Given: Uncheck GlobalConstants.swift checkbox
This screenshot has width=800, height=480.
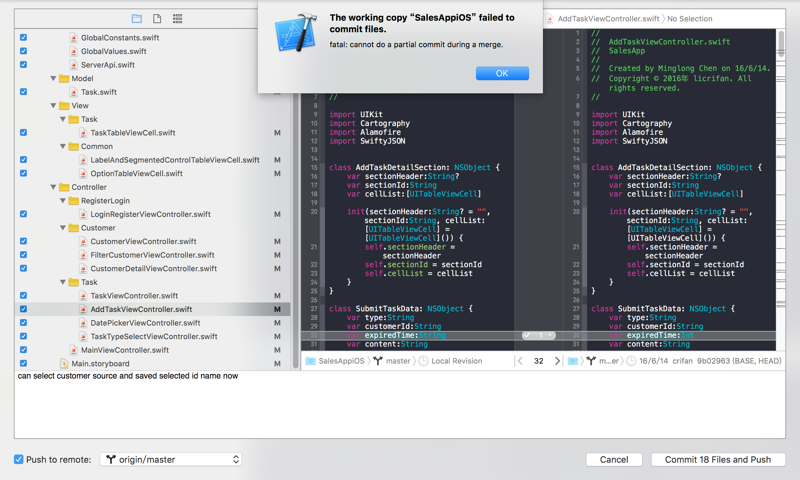Looking at the screenshot, I should (x=23, y=38).
